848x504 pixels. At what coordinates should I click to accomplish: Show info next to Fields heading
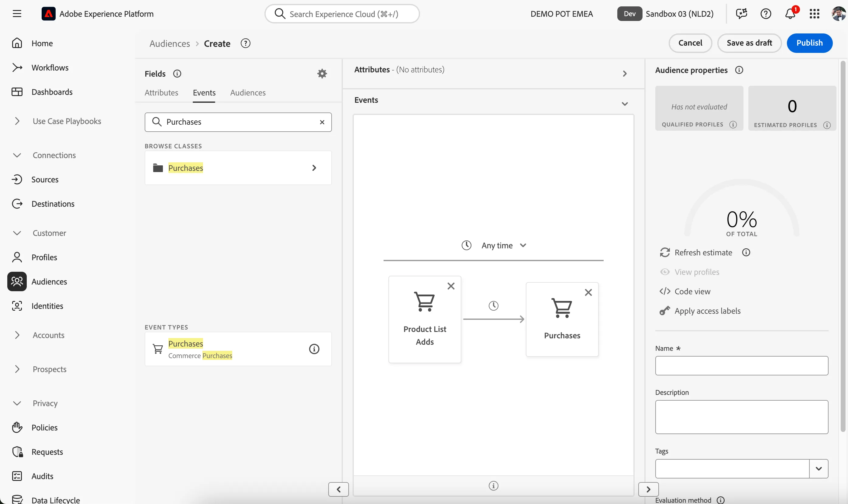[x=177, y=73]
